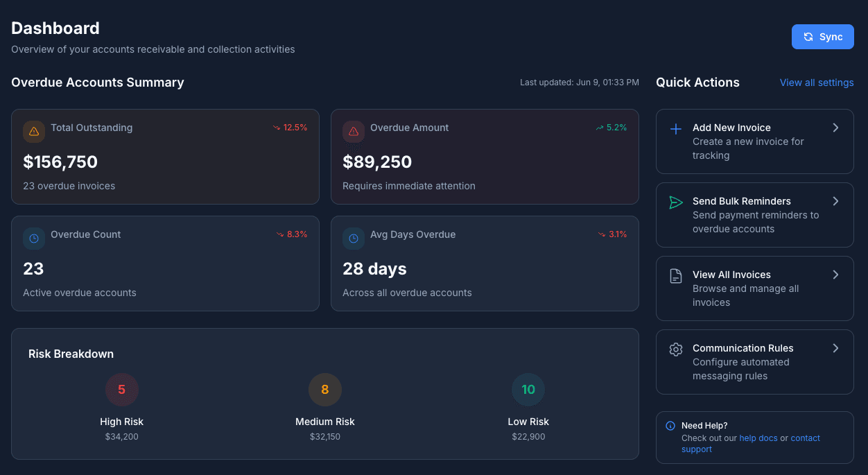The width and height of the screenshot is (868, 475).
Task: Click the teal Low Risk count badge
Action: pos(528,389)
